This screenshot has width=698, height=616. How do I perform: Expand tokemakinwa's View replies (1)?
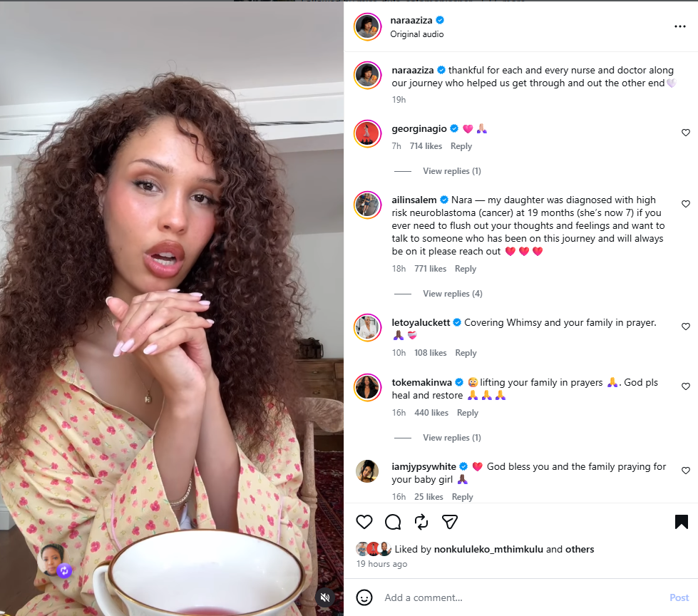(x=452, y=438)
